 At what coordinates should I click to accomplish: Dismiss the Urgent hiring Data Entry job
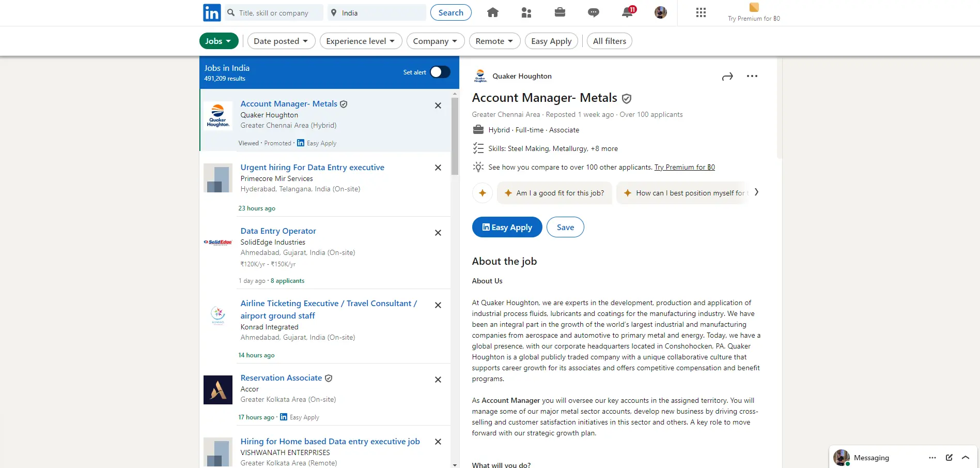[x=438, y=168]
